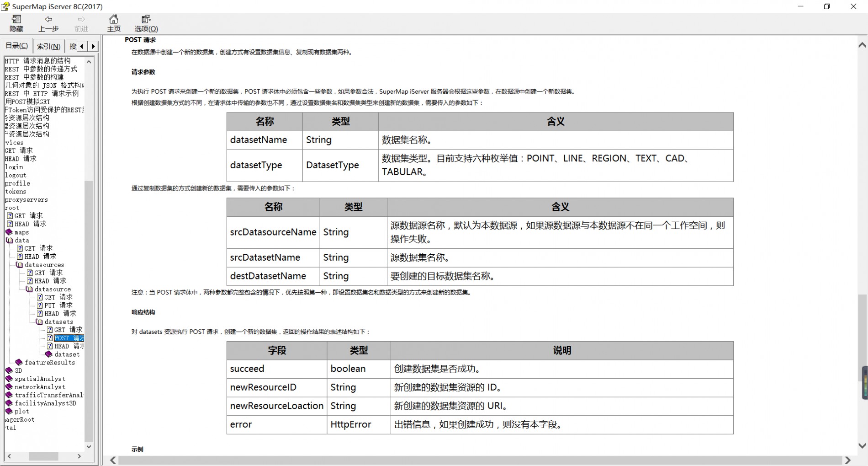Click tree pane scroll-down arrow
The image size is (868, 466).
(89, 447)
